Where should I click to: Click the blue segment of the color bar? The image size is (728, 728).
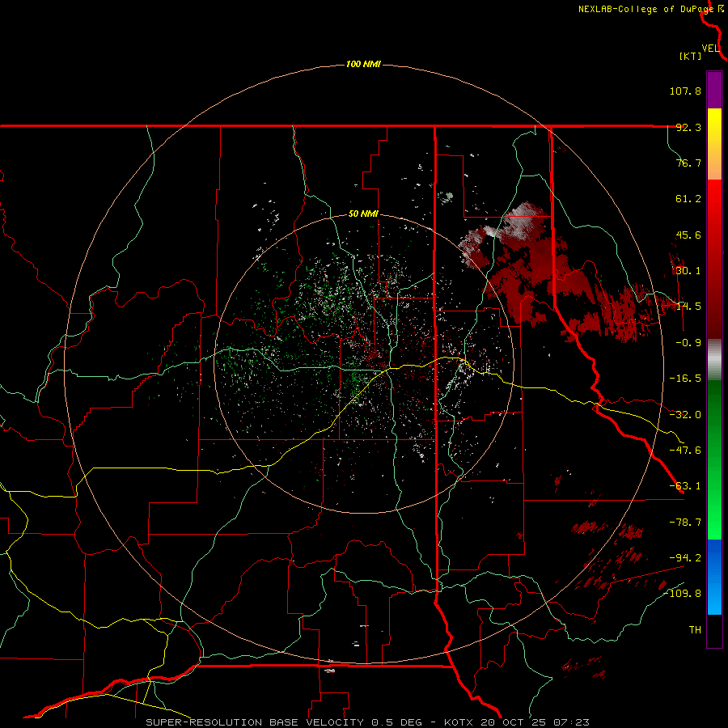pyautogui.click(x=714, y=577)
